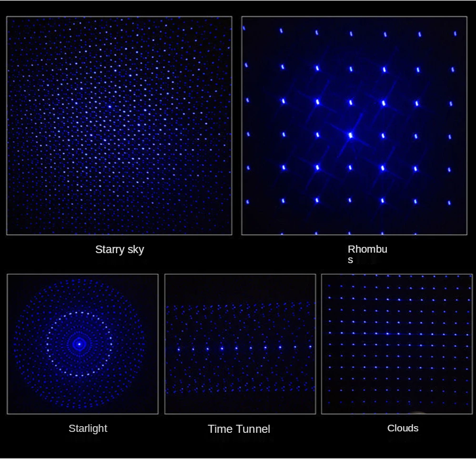The width and height of the screenshot is (476, 460).
Task: Click the "Starlight" caption
Action: click(88, 429)
